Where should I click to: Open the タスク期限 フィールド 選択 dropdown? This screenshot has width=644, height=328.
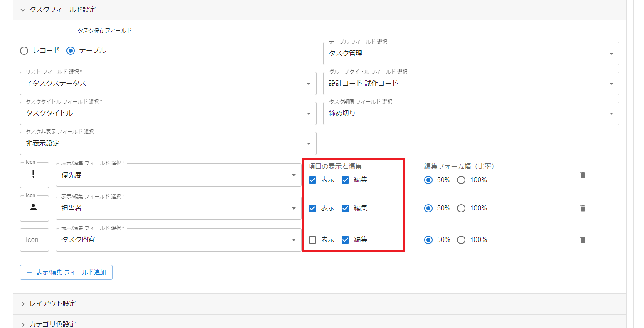[x=471, y=113]
